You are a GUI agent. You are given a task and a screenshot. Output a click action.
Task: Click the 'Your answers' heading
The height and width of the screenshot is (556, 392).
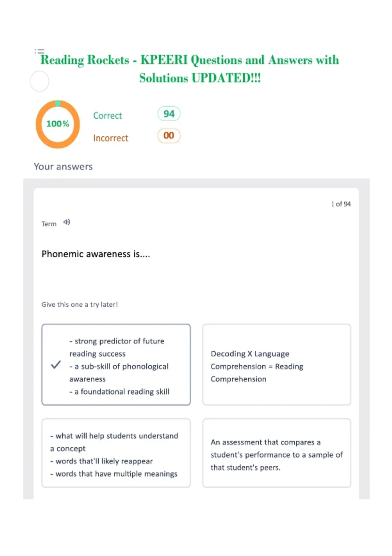click(63, 167)
